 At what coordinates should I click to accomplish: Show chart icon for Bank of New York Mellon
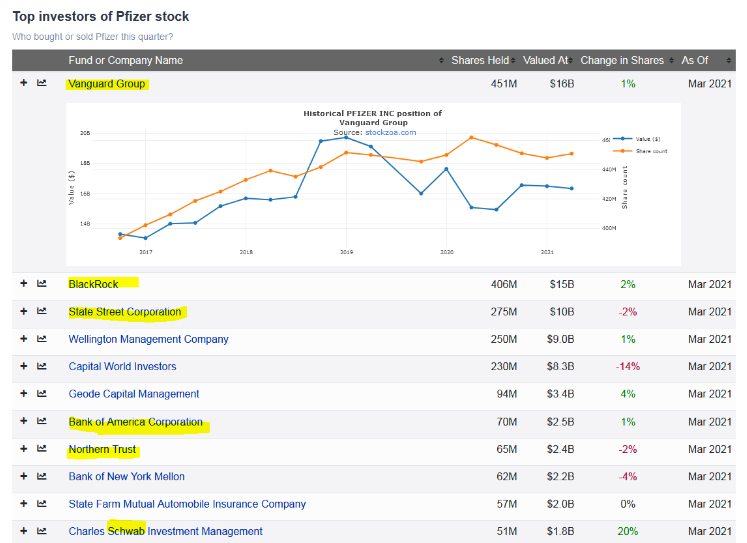tap(42, 476)
